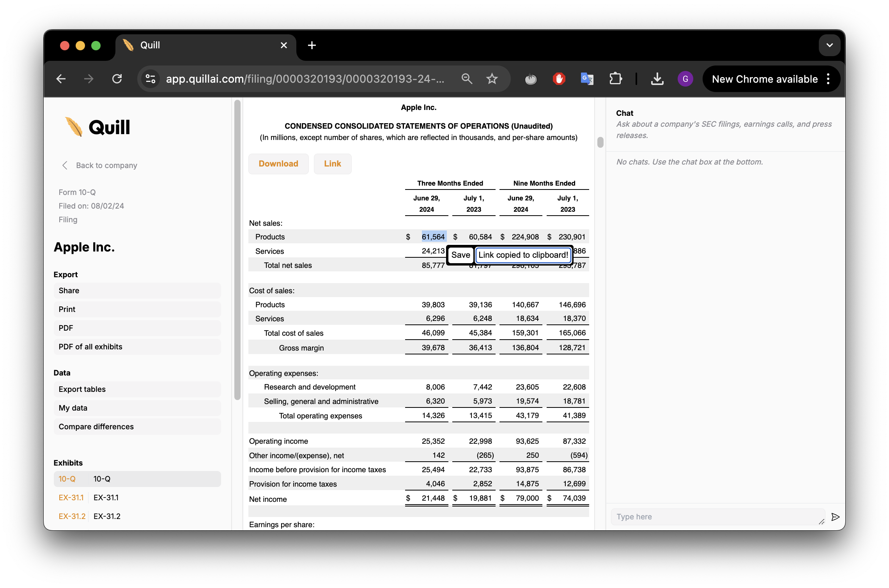Click Research and development 8,006
This screenshot has width=889, height=588.
435,387
